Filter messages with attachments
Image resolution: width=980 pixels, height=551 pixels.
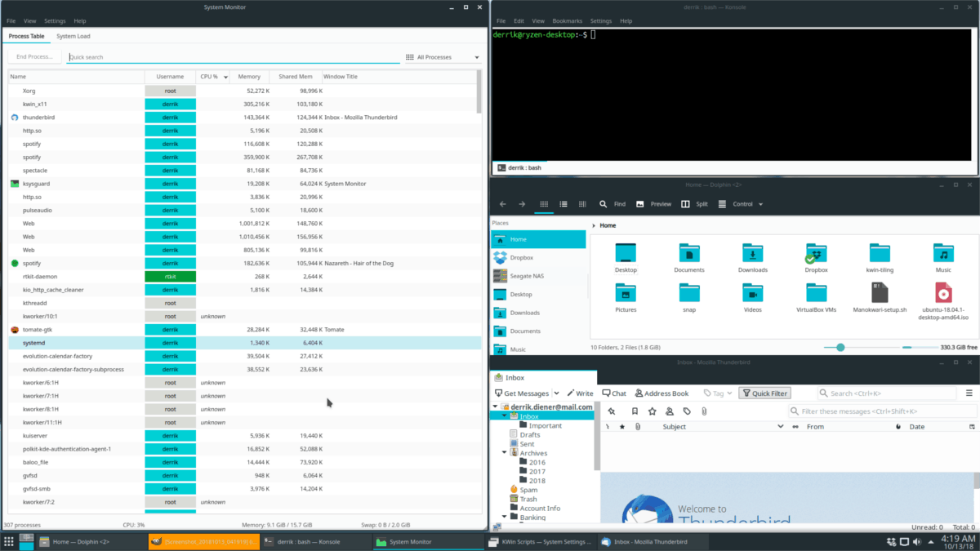702,411
